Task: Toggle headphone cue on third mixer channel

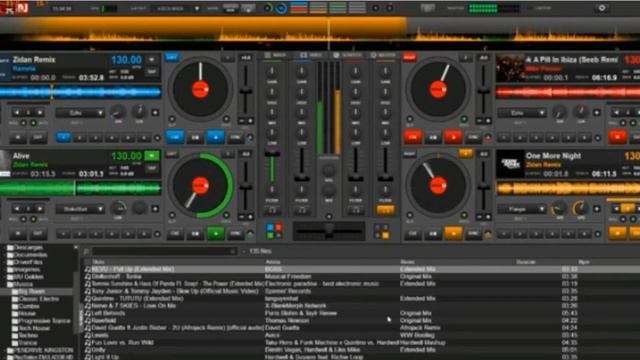Action: [x=356, y=211]
